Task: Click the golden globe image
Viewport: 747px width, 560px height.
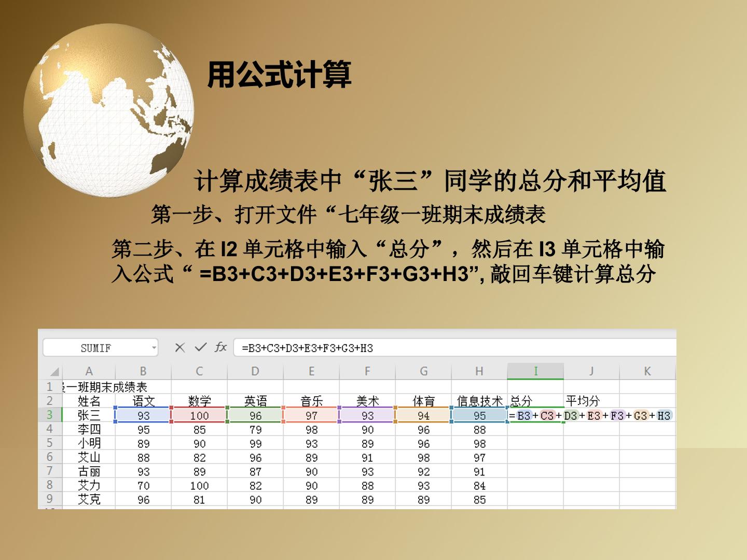Action: click(x=109, y=110)
